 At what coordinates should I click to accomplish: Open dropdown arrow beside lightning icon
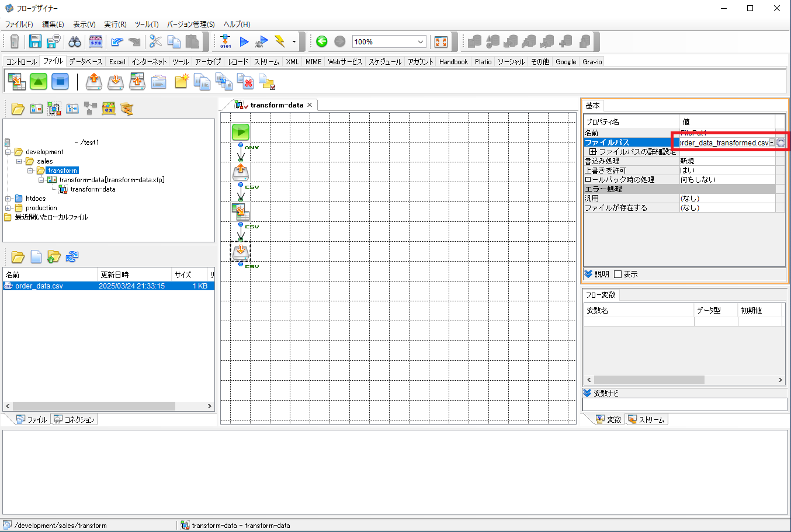coord(294,41)
